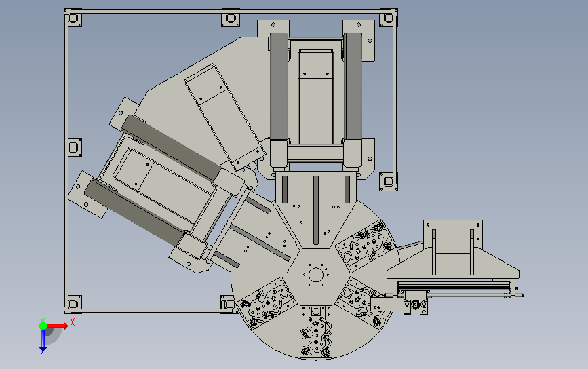The height and width of the screenshot is (369, 588).
Task: Select the central hub circle of the rotary table
Action: pyautogui.click(x=316, y=275)
